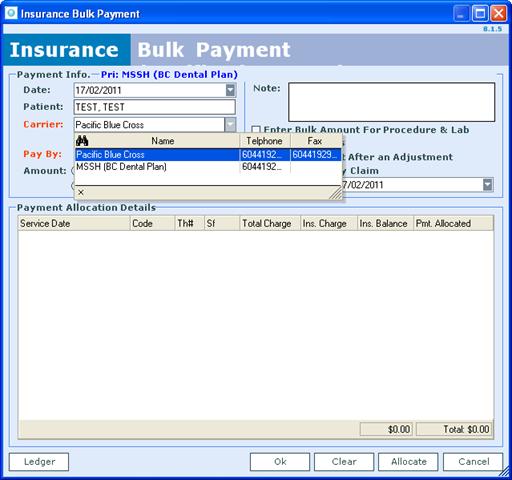Open the 7/02/2011 date dropdown on right
The width and height of the screenshot is (512, 480).
487,185
